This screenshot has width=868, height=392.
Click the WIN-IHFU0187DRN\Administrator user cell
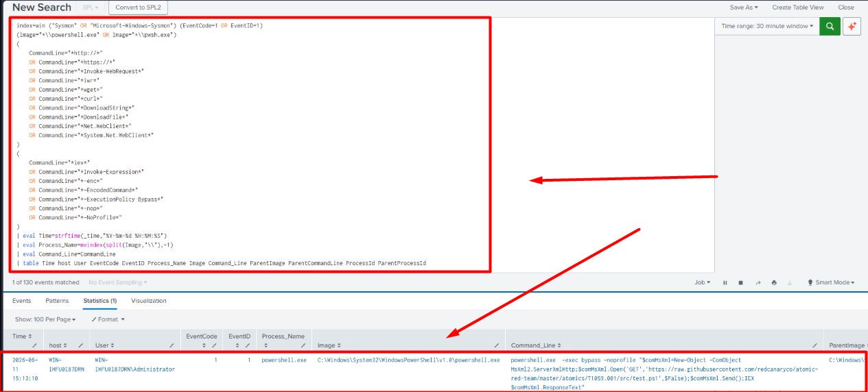134,364
